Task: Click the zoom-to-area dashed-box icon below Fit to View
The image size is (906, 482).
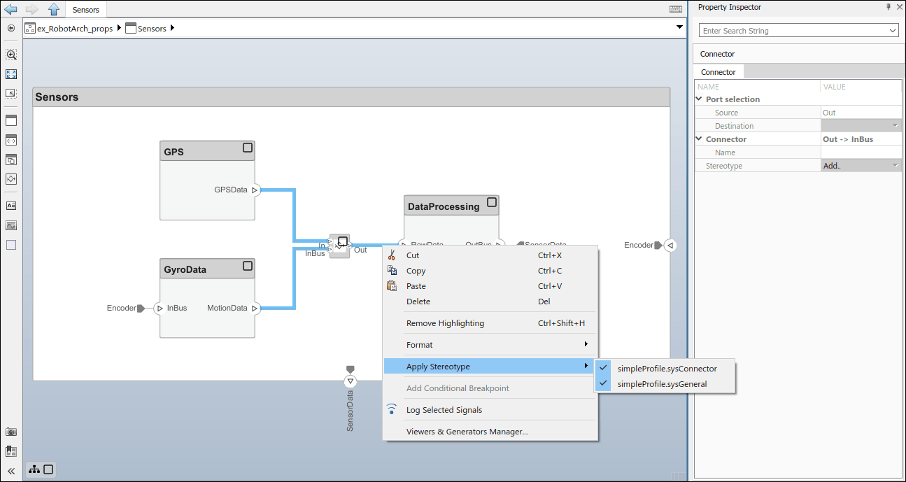Action: 11,93
